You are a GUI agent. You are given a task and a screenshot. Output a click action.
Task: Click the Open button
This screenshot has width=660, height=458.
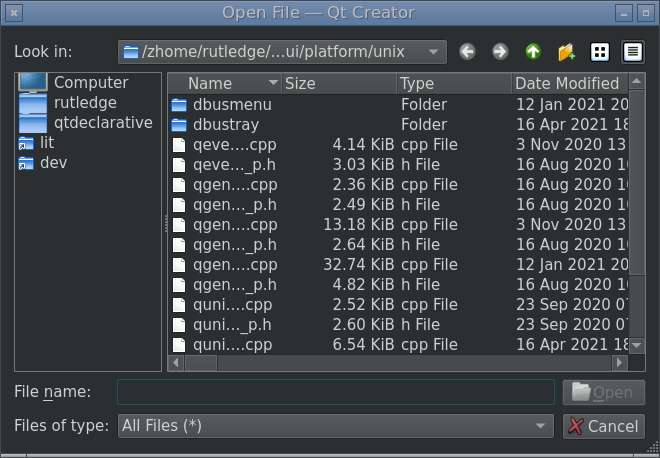603,393
